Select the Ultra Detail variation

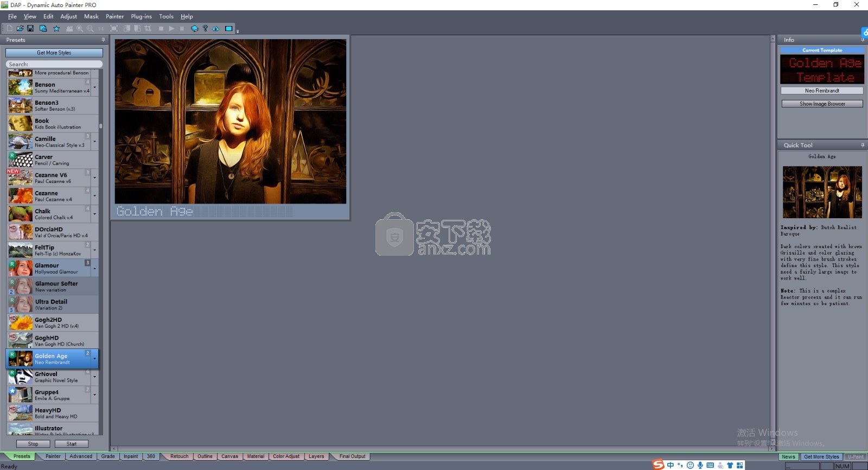[53, 304]
